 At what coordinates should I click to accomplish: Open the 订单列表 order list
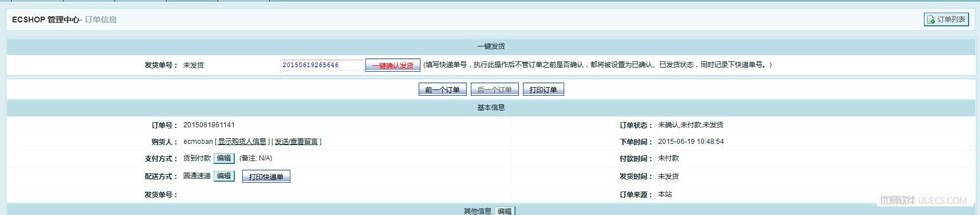[x=946, y=19]
